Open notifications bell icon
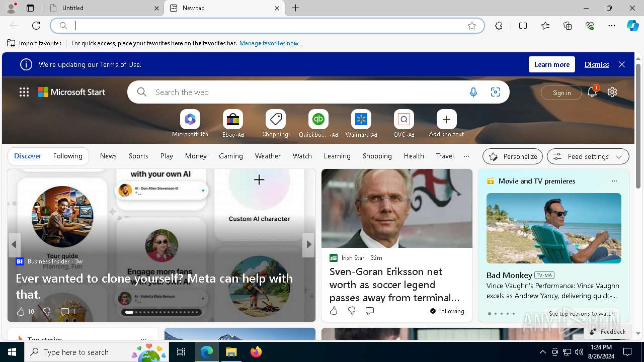The height and width of the screenshot is (362, 644). 592,92
